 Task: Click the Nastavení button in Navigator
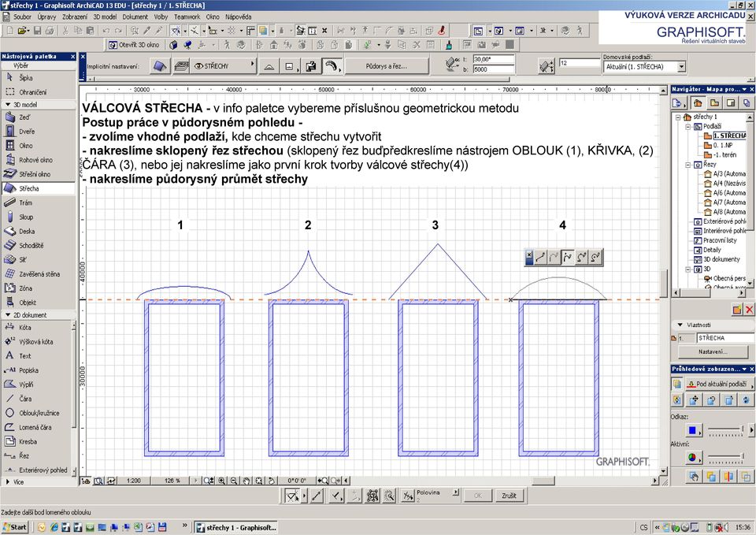pyautogui.click(x=713, y=351)
